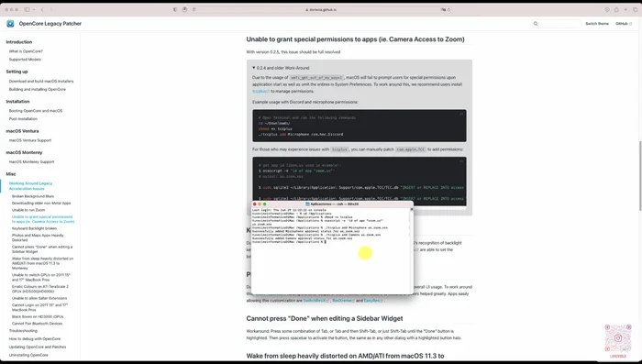
Task: Jump to Cannot press Done sidebar entry
Action: click(42, 249)
